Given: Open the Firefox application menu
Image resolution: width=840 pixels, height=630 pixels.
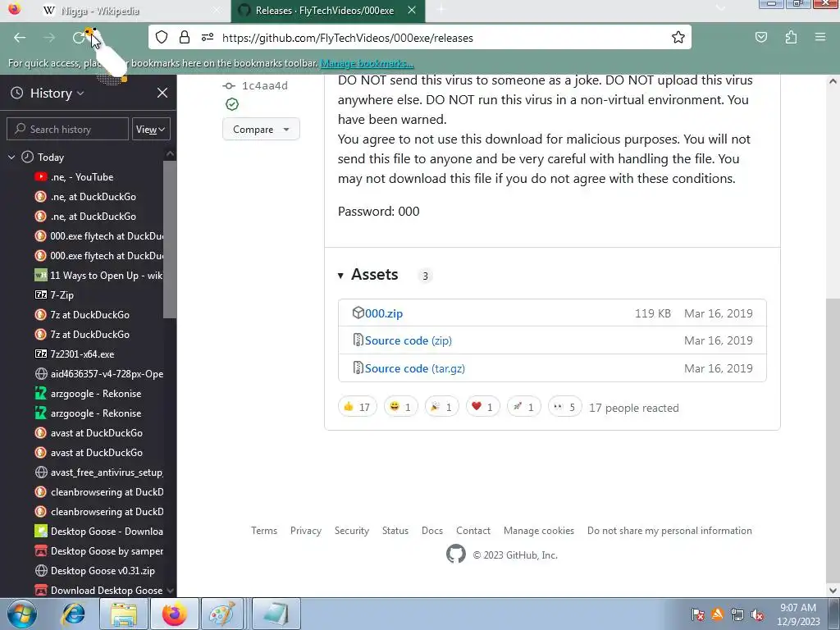Looking at the screenshot, I should (820, 38).
